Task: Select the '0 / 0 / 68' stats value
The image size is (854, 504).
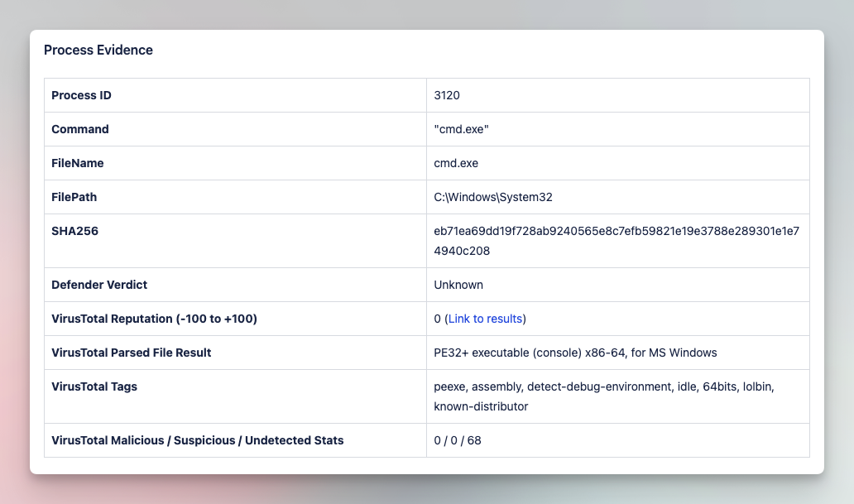Action: click(x=458, y=440)
